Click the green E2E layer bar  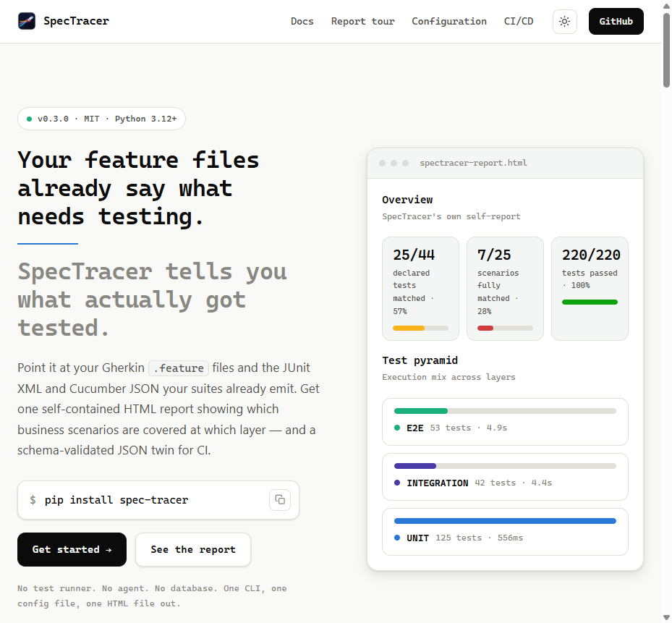(x=421, y=411)
